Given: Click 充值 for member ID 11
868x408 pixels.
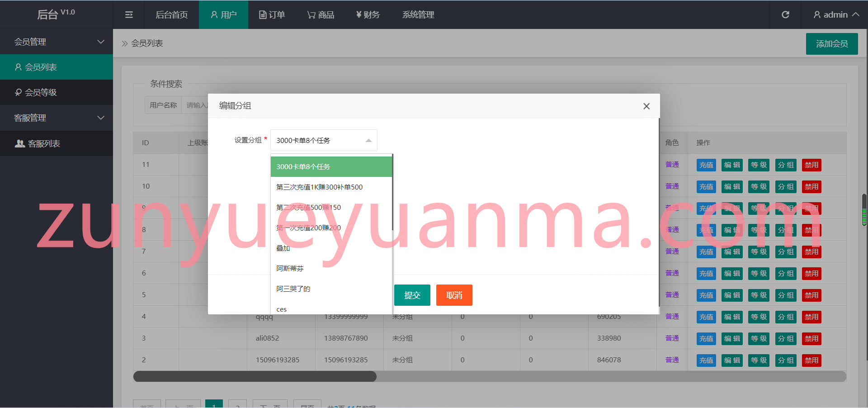Looking at the screenshot, I should 706,165.
